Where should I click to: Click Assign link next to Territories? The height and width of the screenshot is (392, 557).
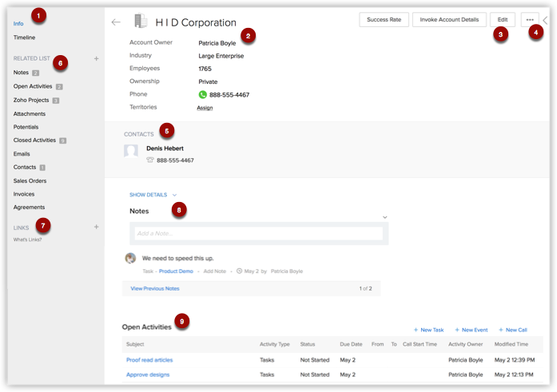(x=205, y=108)
